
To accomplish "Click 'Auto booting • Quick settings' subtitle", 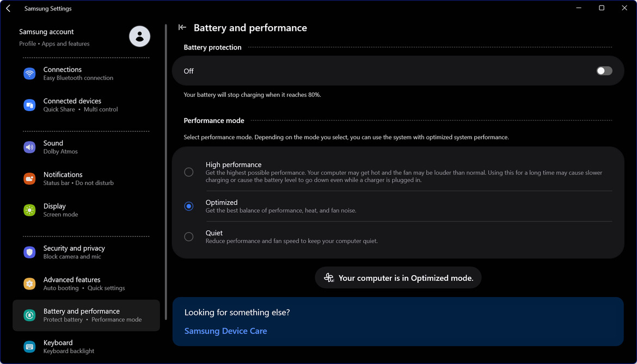I will [x=84, y=288].
